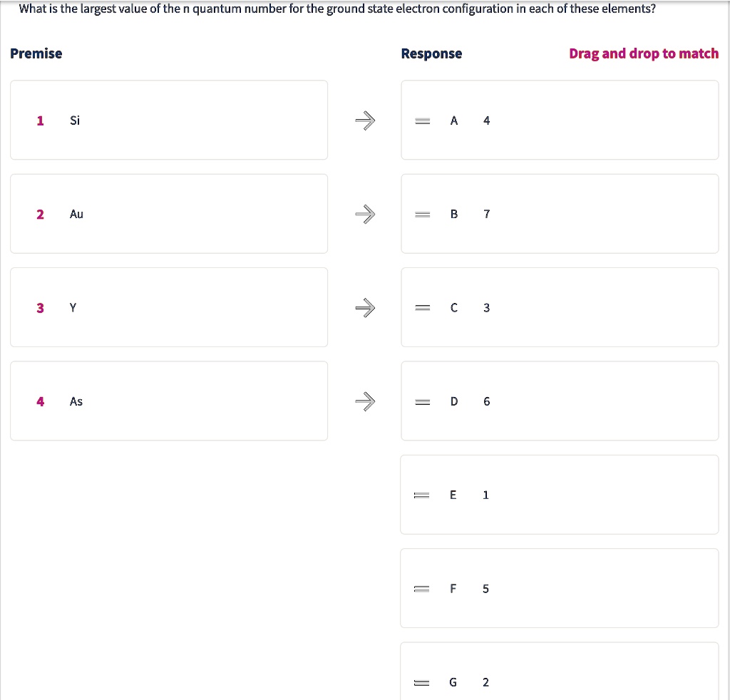Image resolution: width=730 pixels, height=700 pixels.
Task: Click the Drag and drop to match label
Action: click(644, 53)
